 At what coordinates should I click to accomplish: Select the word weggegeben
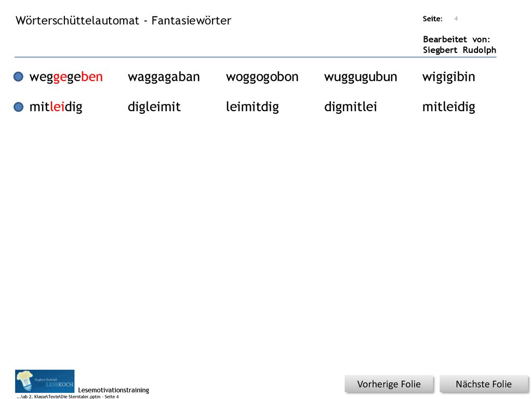[x=66, y=77]
